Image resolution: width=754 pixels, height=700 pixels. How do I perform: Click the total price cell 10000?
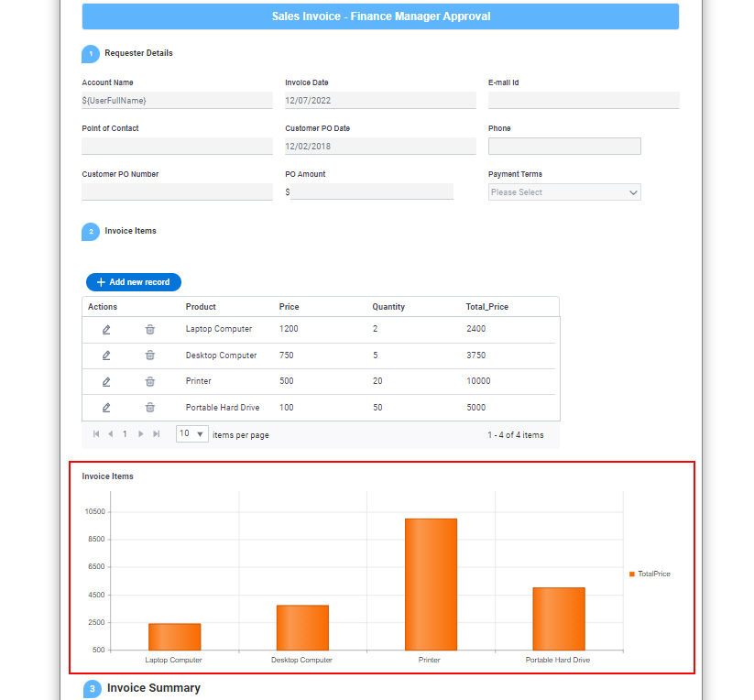[478, 381]
